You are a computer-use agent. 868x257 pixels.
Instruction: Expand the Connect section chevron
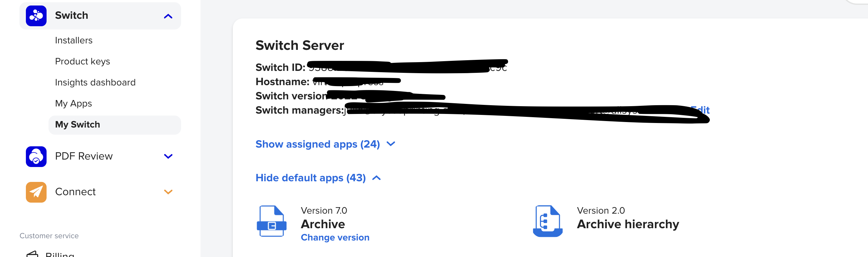click(168, 192)
